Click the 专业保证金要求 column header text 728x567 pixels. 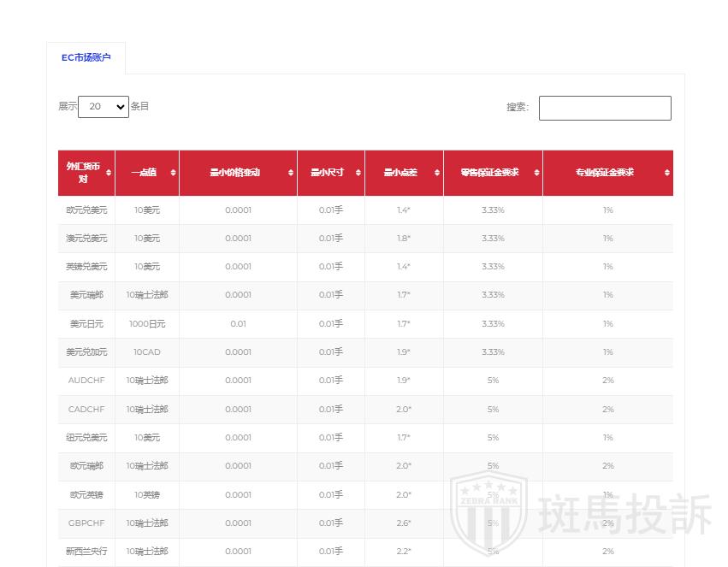tap(605, 173)
